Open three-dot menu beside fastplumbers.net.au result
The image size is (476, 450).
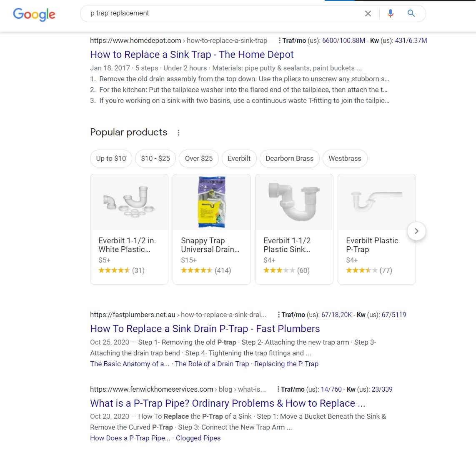coord(279,315)
